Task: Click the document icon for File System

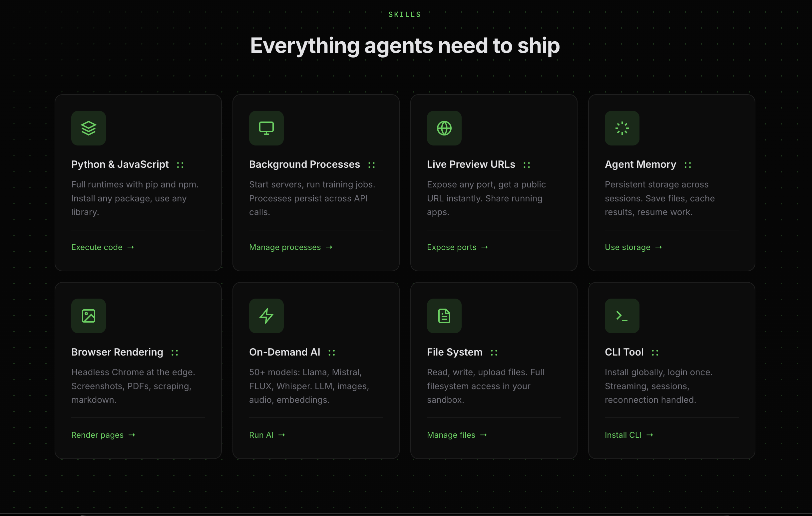Action: coord(444,316)
